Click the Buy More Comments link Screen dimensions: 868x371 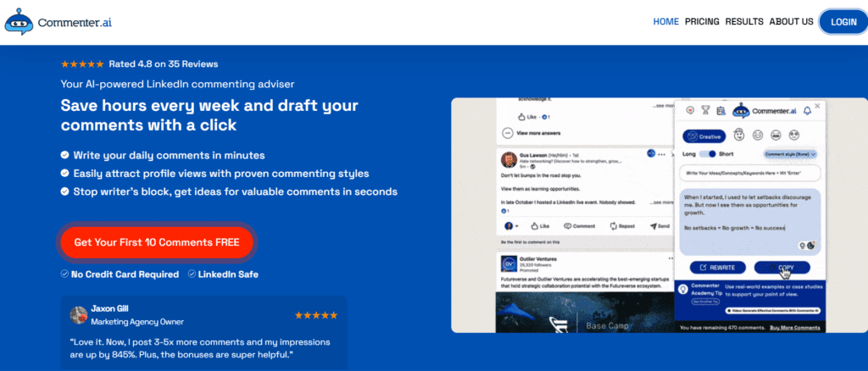pos(795,328)
